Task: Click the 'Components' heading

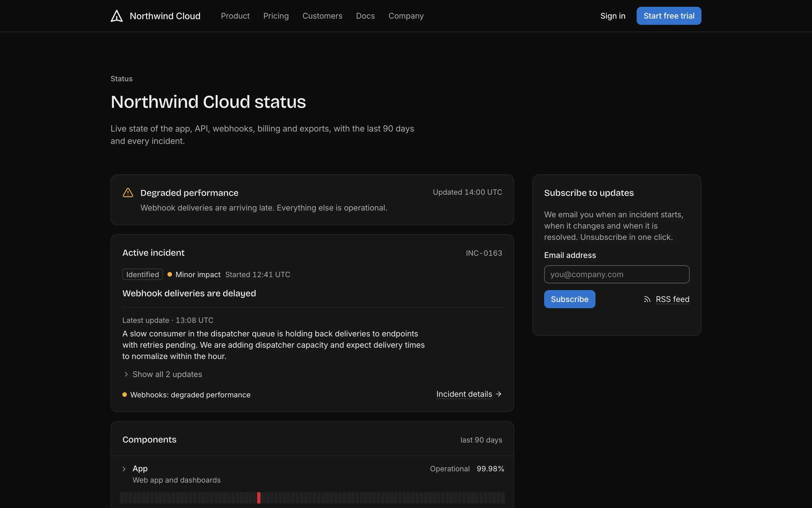Action: tap(149, 439)
